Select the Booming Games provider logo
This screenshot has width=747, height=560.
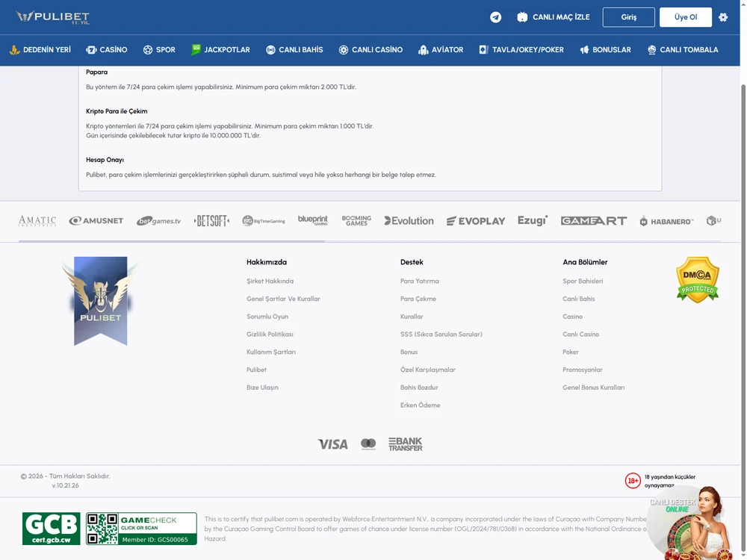point(356,220)
